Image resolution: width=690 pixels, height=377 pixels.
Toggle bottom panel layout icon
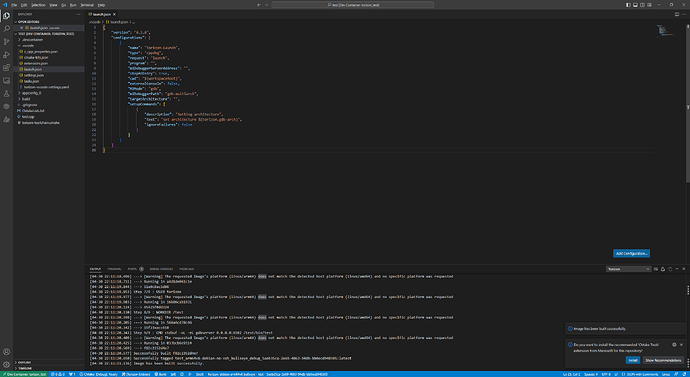pos(635,5)
